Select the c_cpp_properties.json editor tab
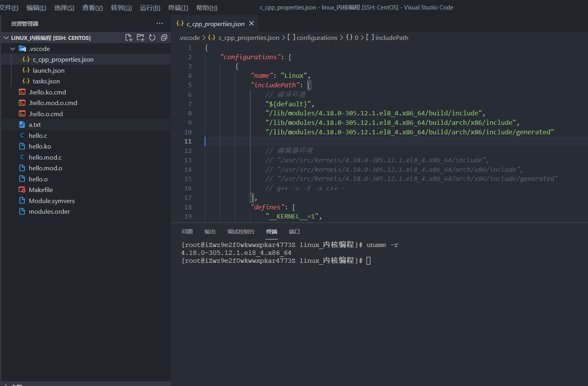The width and height of the screenshot is (588, 386). [x=215, y=24]
